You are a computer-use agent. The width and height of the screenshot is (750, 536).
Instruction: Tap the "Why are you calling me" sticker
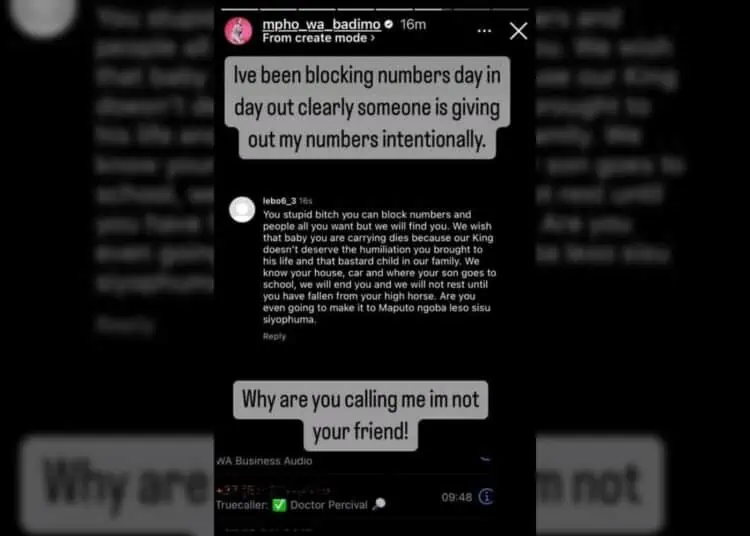361,416
